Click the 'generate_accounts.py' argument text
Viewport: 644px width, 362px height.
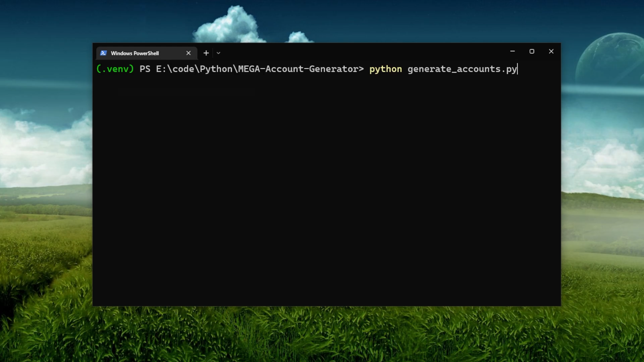coord(462,69)
